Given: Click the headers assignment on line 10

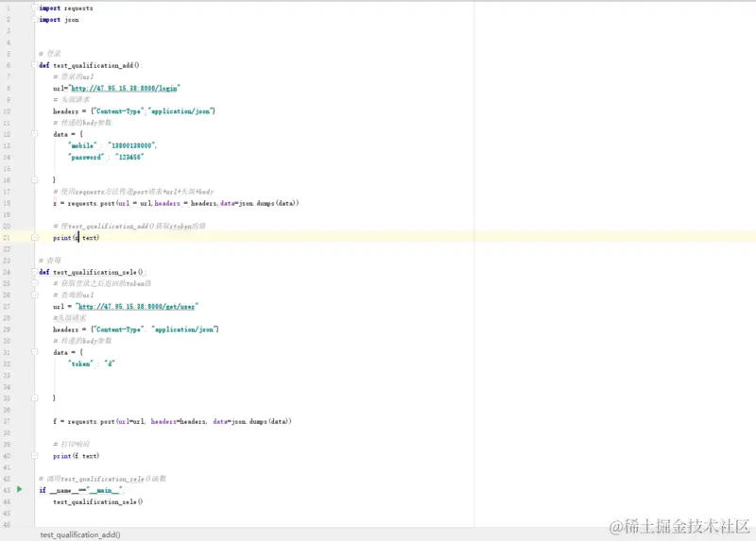Looking at the screenshot, I should point(134,111).
